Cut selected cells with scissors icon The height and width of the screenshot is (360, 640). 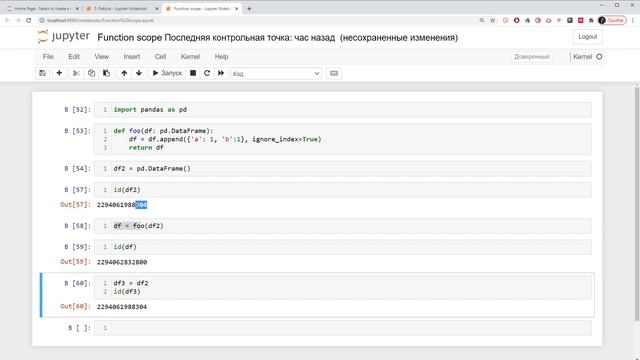pos(76,73)
